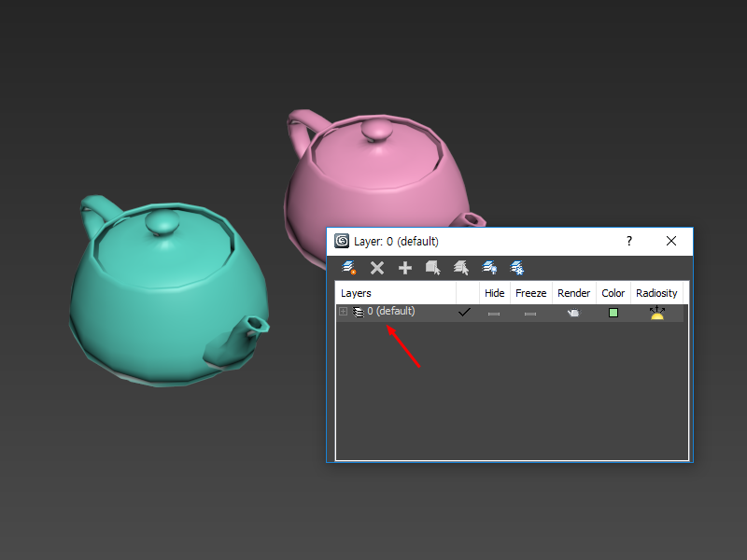Click the layer stack icon of 0 (default)
747x560 pixels.
click(358, 312)
